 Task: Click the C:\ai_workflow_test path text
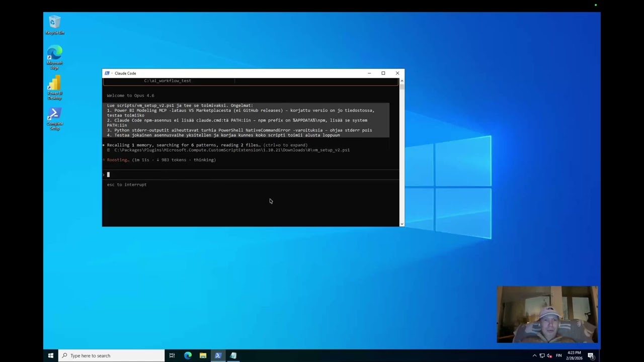coord(168,81)
